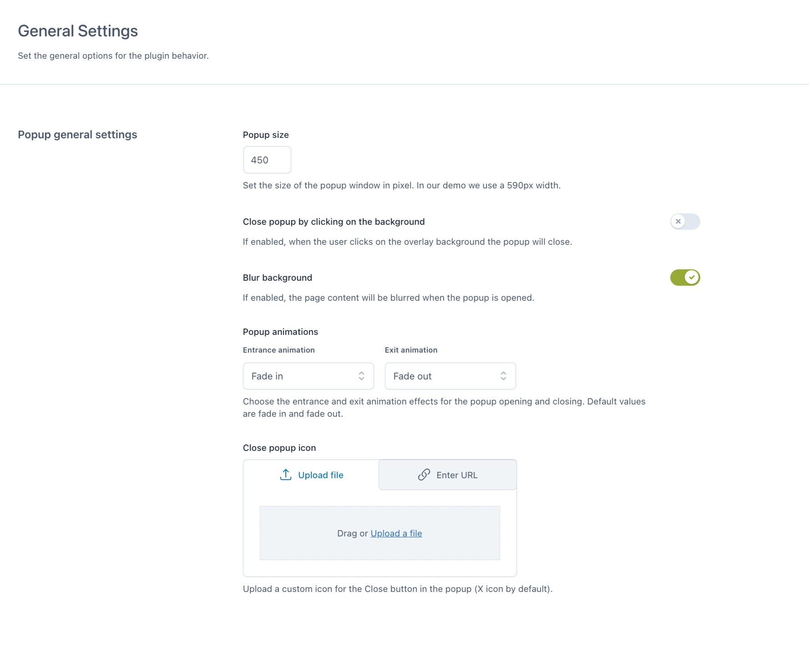Enable closing popup by clicking the background

tap(685, 222)
